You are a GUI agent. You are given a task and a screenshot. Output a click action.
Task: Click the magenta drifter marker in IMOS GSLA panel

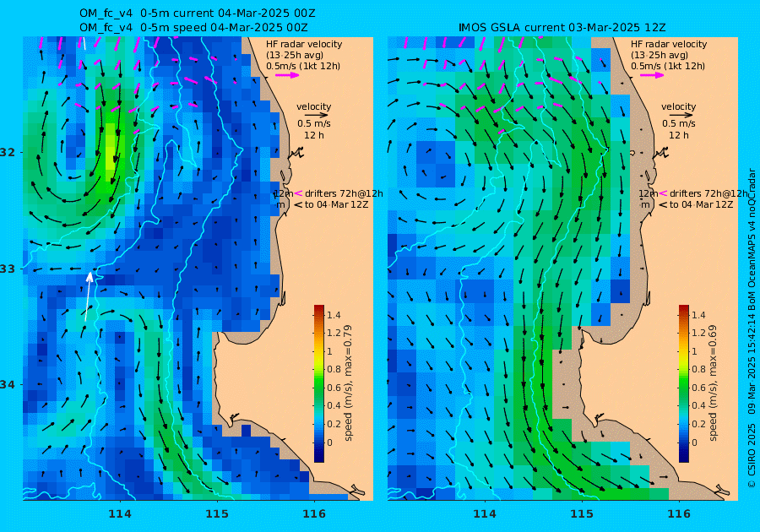point(663,193)
